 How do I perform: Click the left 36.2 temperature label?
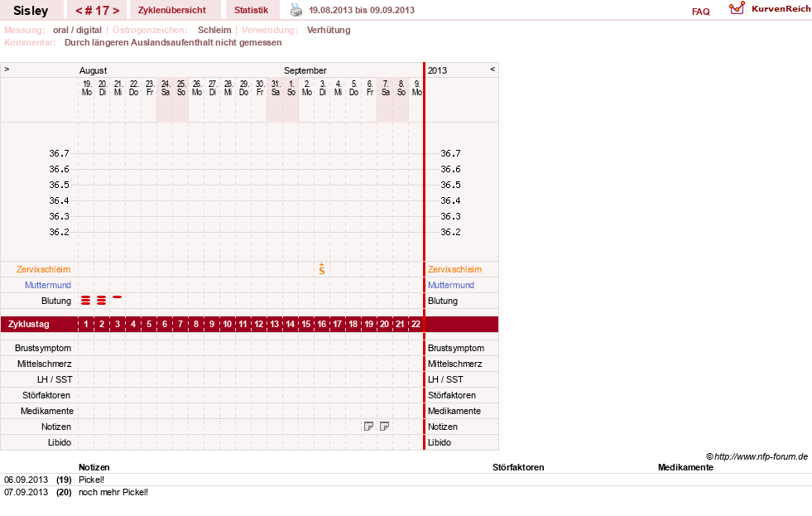click(59, 232)
